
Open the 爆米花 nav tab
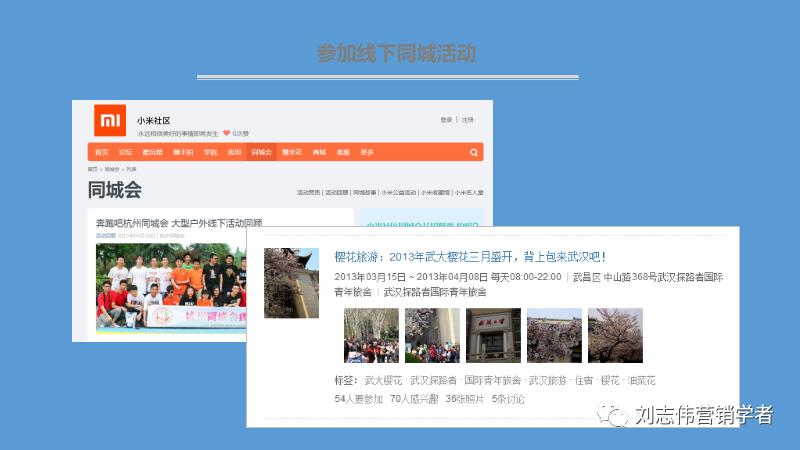click(x=292, y=152)
